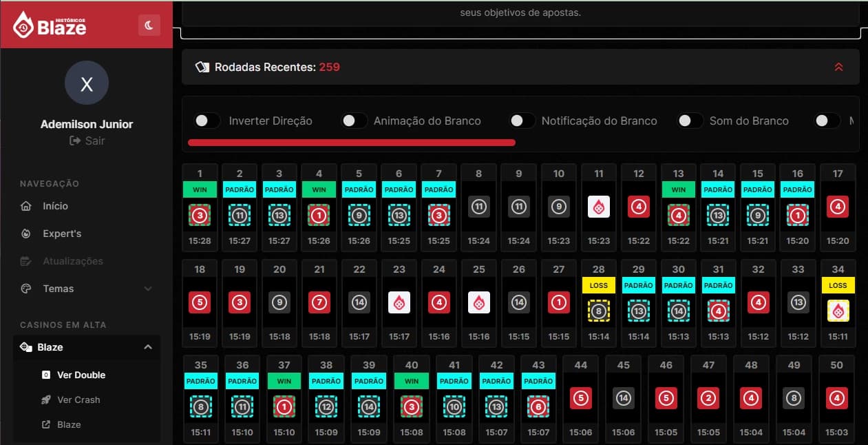Toggle Inverter Direção switch
This screenshot has height=445, width=868.
pyautogui.click(x=207, y=121)
